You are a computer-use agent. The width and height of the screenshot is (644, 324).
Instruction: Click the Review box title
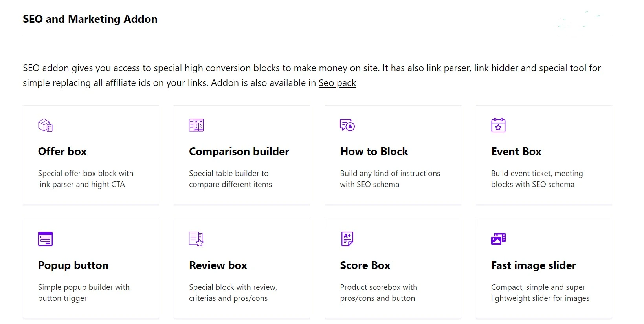pos(218,265)
